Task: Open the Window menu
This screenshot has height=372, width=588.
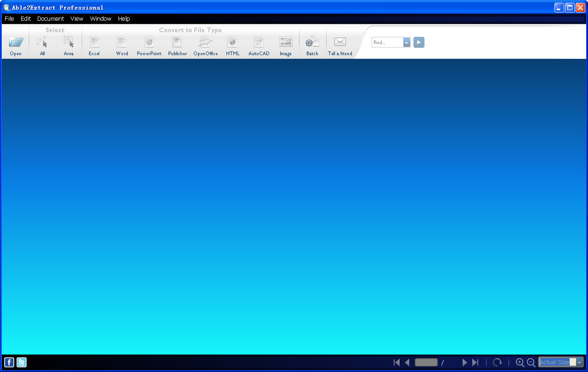Action: tap(101, 19)
